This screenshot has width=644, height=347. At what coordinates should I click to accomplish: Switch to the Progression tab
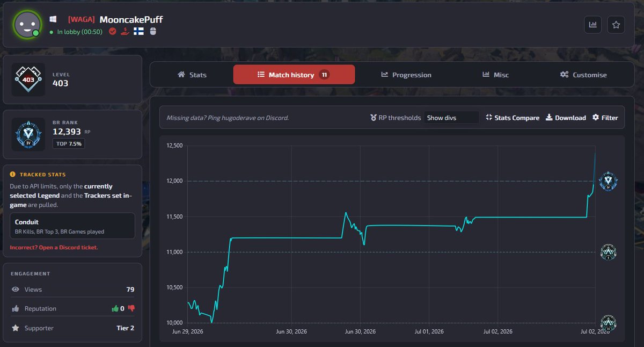(x=406, y=75)
